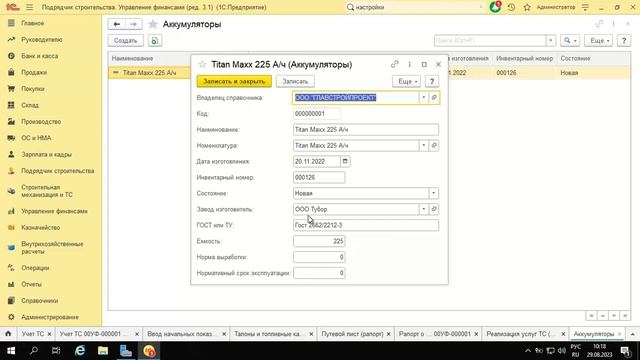This screenshot has width=640, height=360.
Task: Expand the Завод изготовитель dropdown arrow
Action: 423,209
